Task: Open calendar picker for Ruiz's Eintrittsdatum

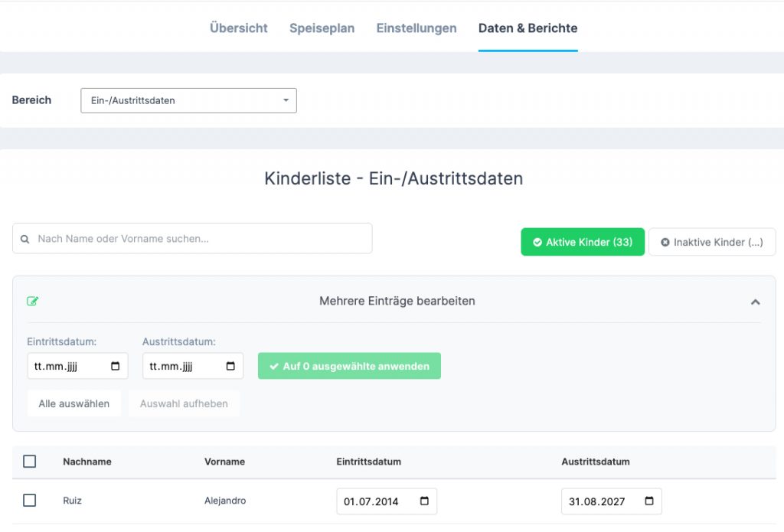Action: tap(424, 501)
